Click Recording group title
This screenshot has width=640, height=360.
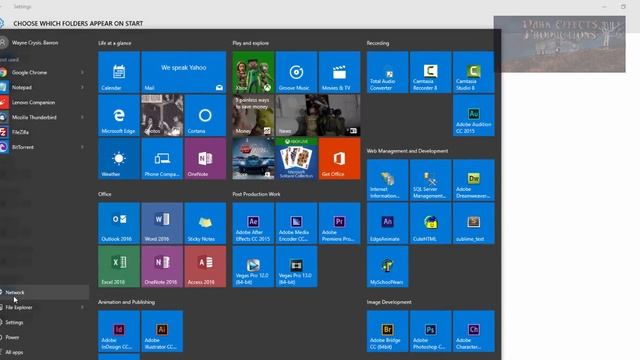[x=378, y=43]
